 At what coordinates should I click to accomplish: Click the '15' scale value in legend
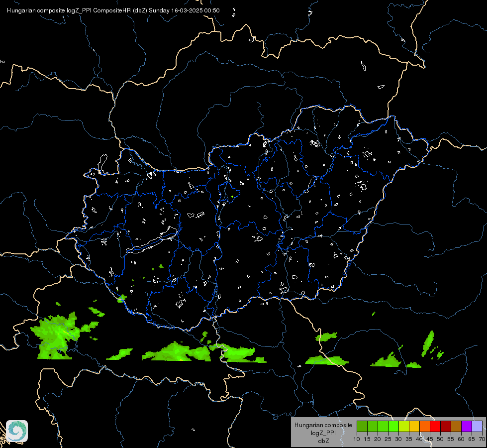coord(367,439)
